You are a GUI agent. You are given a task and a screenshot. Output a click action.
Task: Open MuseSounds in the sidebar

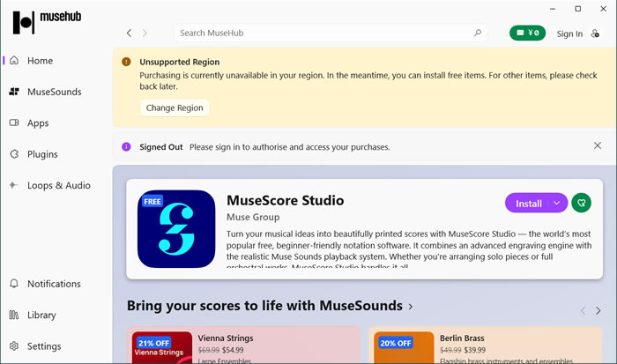pos(54,92)
